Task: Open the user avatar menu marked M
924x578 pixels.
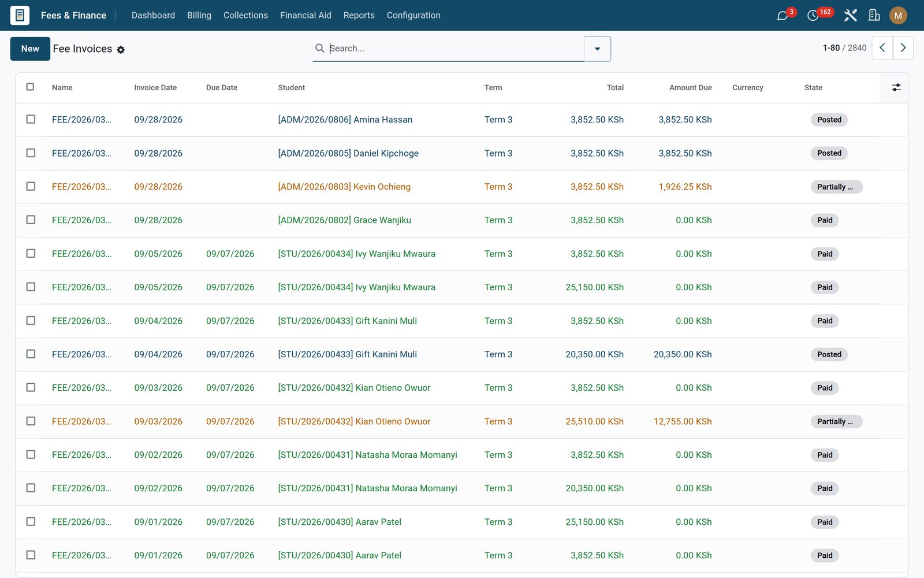Action: (898, 16)
